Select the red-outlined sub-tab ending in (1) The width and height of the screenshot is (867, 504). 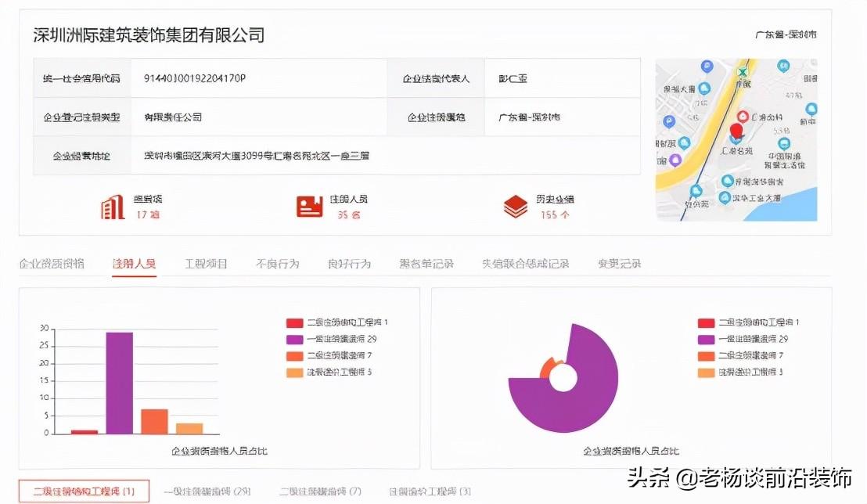pos(84,491)
